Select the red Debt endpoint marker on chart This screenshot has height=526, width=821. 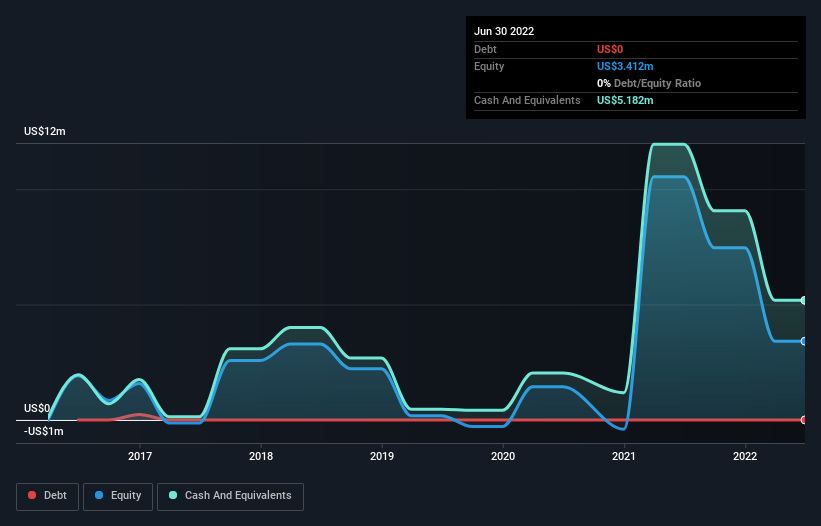click(x=803, y=420)
